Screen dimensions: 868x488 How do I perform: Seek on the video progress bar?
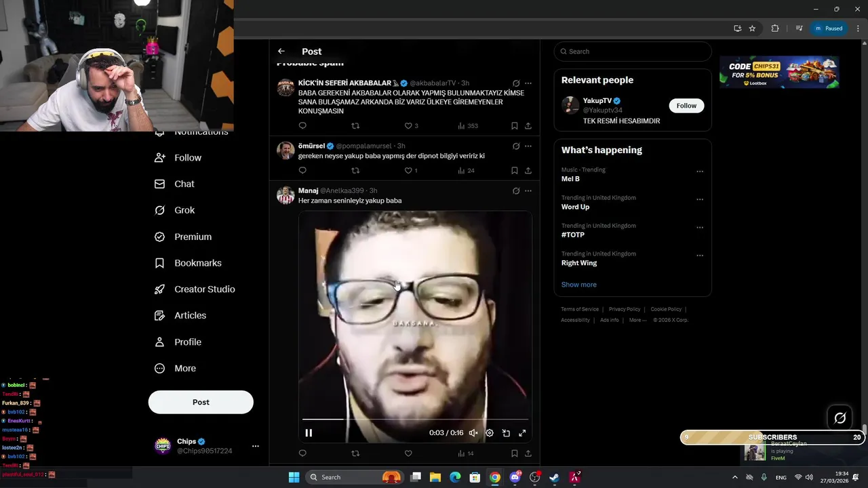[x=415, y=420]
